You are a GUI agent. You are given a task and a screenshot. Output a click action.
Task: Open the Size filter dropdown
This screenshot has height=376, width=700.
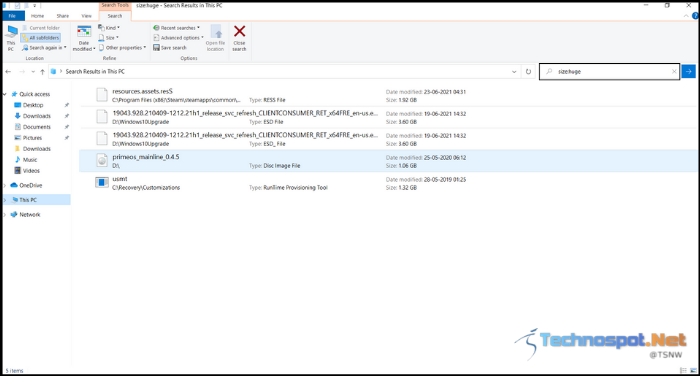[108, 38]
